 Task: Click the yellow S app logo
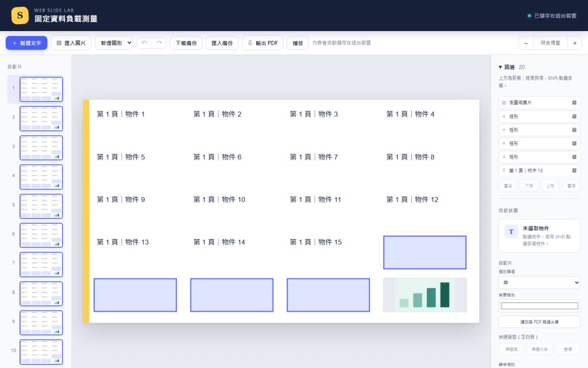click(20, 16)
